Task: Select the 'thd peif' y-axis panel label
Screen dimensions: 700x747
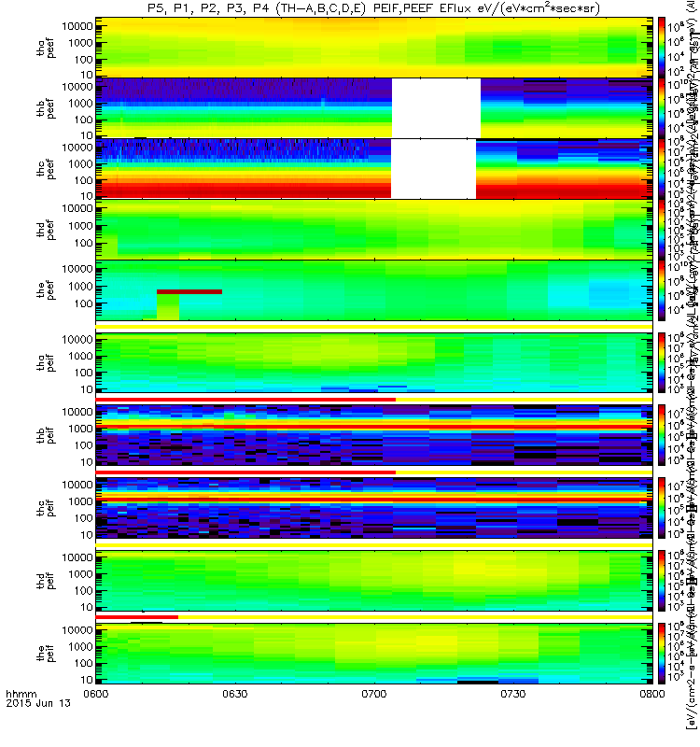Action: (x=46, y=581)
